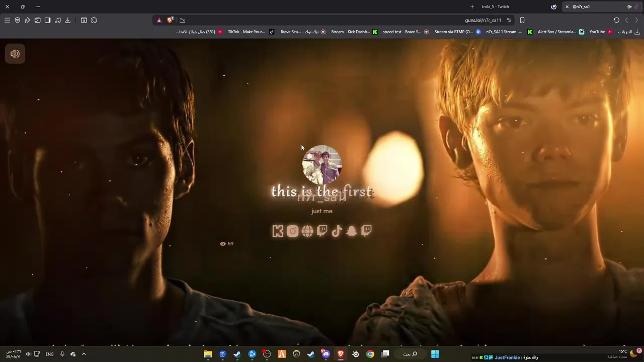Open Windows Start menu

click(435, 354)
